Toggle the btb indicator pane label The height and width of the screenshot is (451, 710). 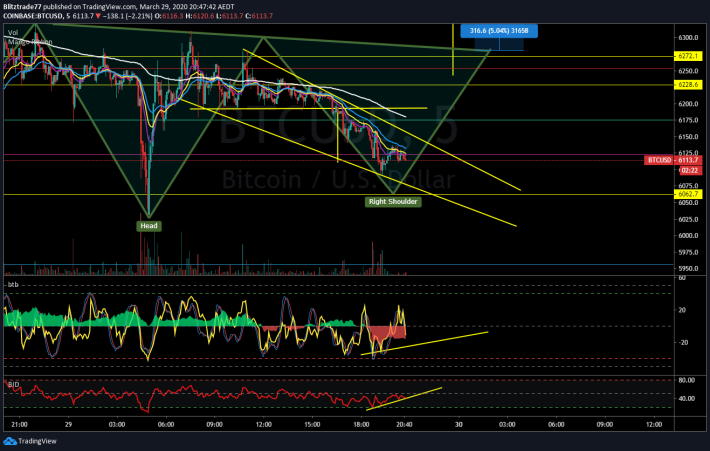coord(13,285)
